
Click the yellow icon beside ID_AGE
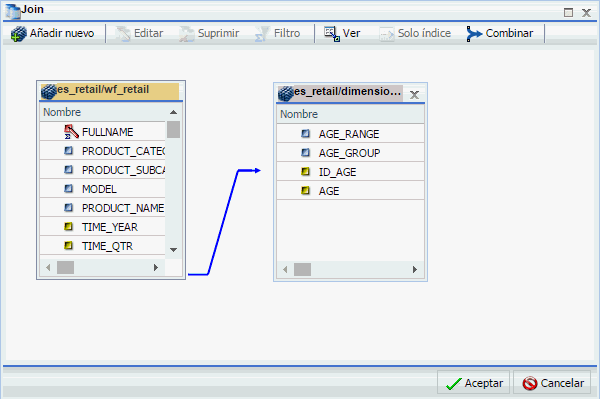click(x=306, y=172)
